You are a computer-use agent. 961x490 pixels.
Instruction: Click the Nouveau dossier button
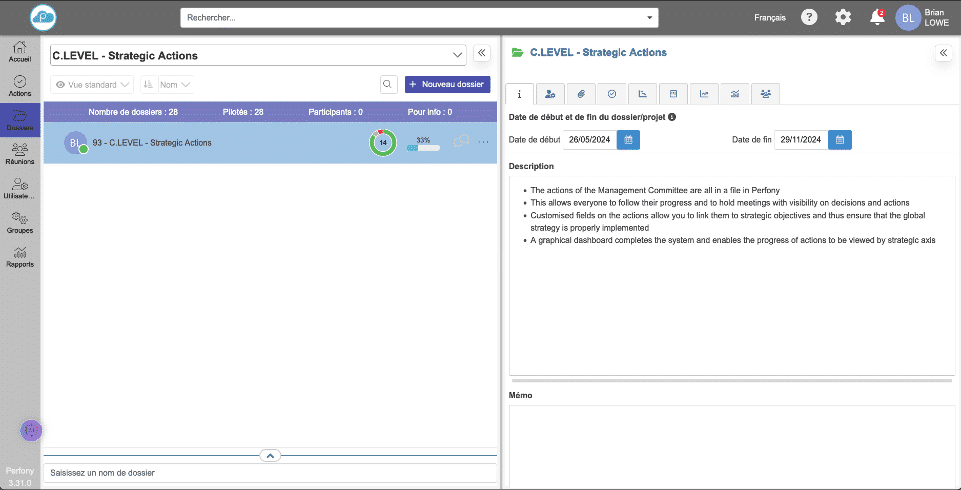click(x=447, y=85)
